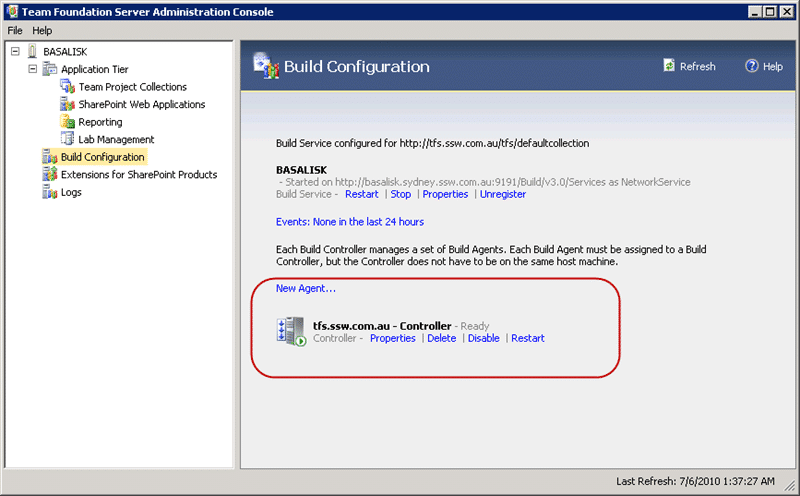Collapse the BASALISK root node
800x496 pixels.
(15, 51)
